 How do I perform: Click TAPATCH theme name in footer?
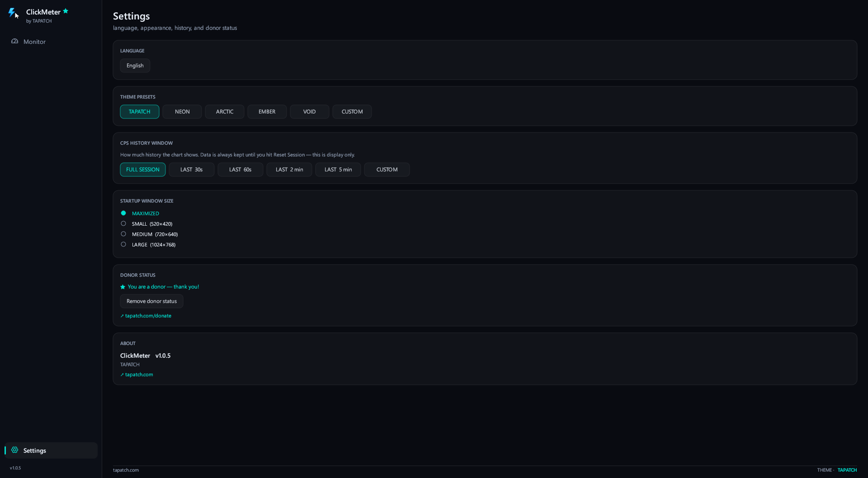[847, 470]
